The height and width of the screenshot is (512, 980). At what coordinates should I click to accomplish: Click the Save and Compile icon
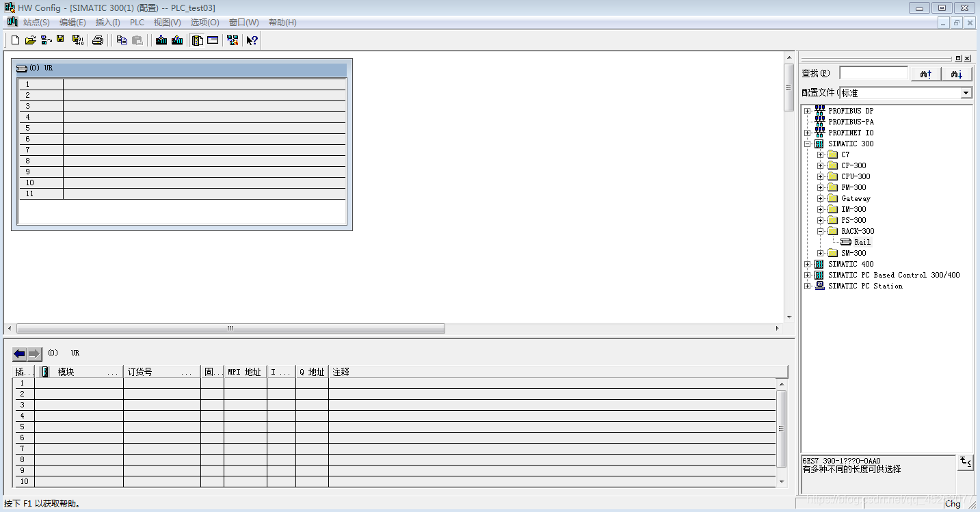pyautogui.click(x=78, y=40)
